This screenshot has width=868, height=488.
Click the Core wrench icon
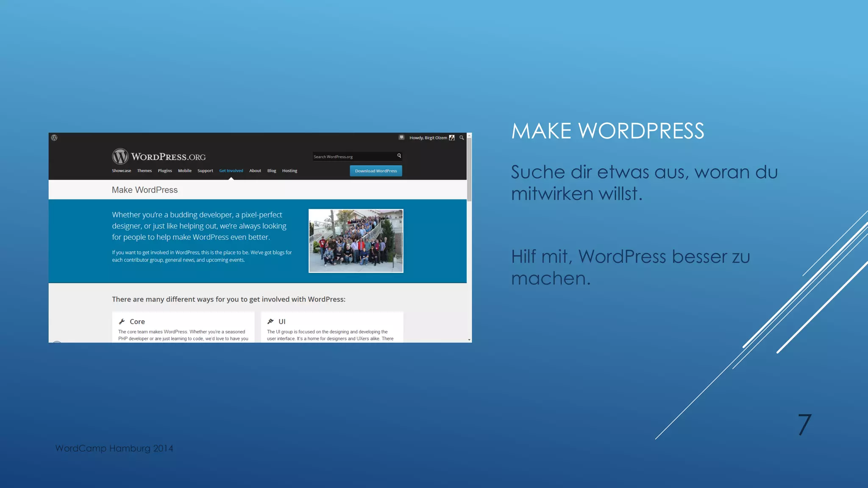tap(122, 322)
